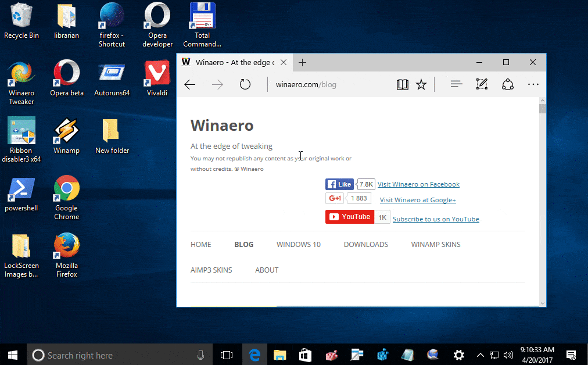Open the Action Center notification icon
The width and height of the screenshot is (588, 365).
571,355
